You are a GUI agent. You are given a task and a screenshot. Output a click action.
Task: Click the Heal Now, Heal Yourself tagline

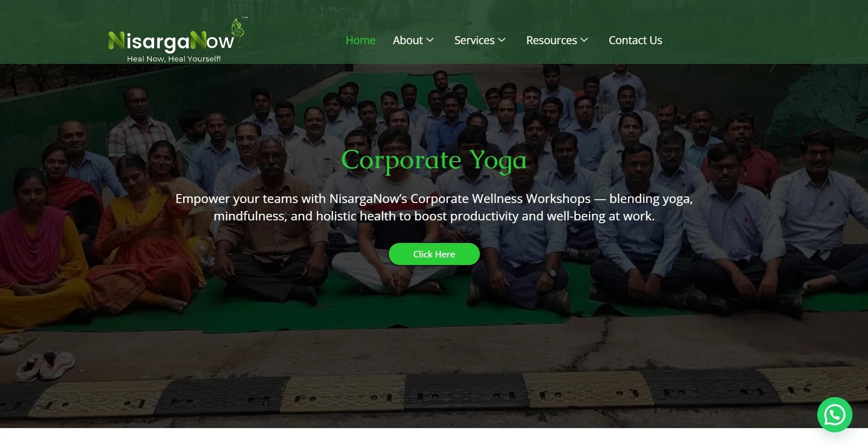tap(174, 59)
